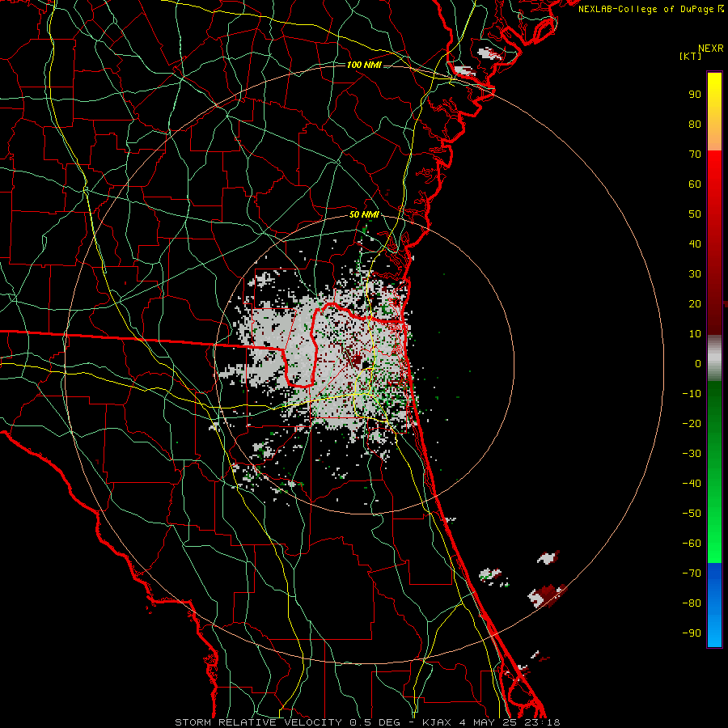This screenshot has height=728, width=728.
Task: Click the 50 NMI range ring label
Action: tap(364, 214)
